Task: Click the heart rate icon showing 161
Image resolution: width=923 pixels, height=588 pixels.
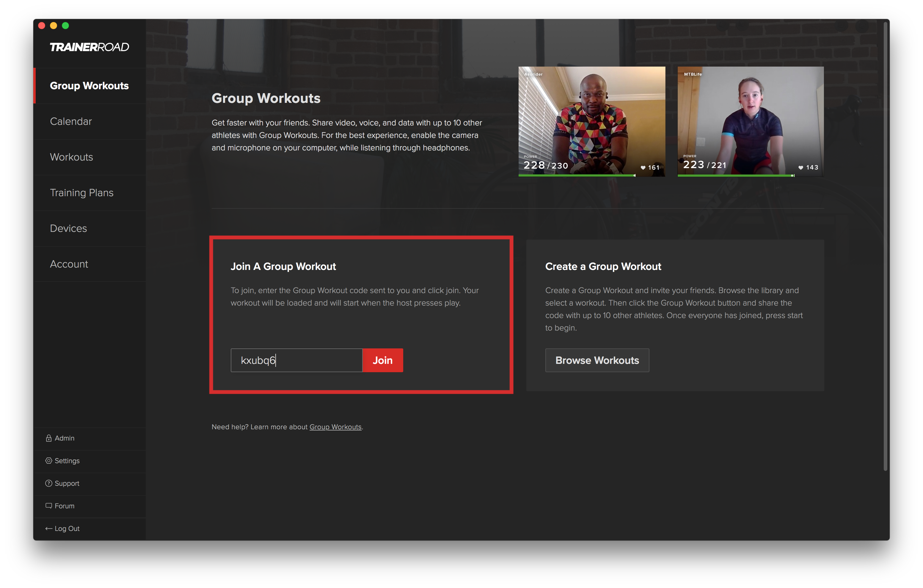Action: pyautogui.click(x=643, y=167)
